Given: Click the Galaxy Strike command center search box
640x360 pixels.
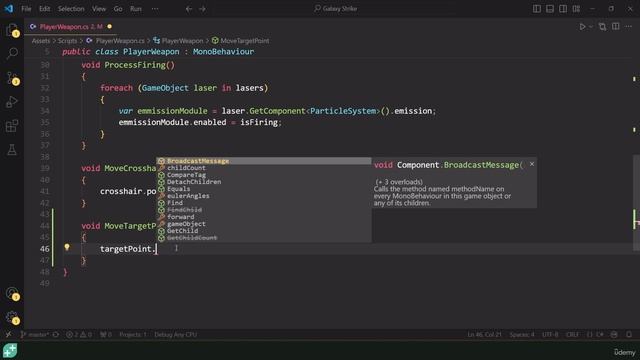Looking at the screenshot, I should pyautogui.click(x=336, y=9).
